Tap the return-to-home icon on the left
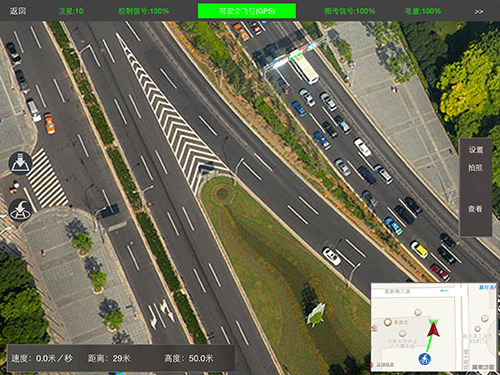 click(x=20, y=210)
